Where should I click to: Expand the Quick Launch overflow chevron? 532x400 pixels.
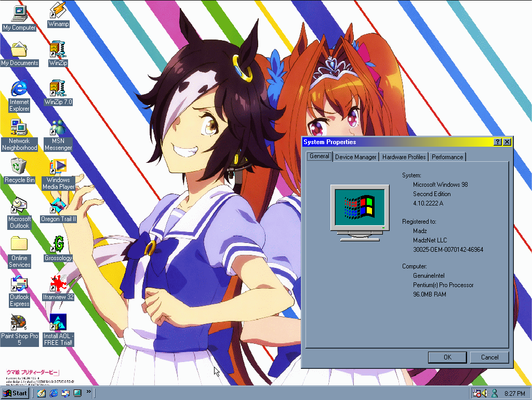[x=89, y=392]
